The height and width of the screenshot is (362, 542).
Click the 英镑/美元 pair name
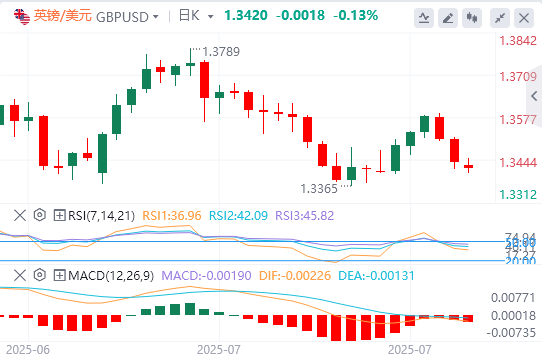(x=63, y=16)
